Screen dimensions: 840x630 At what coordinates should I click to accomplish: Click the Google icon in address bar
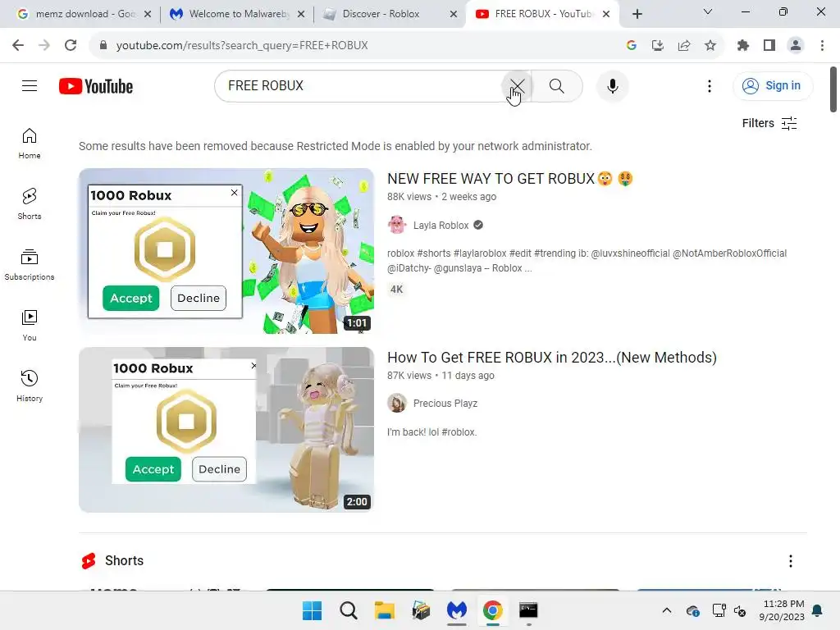point(632,46)
